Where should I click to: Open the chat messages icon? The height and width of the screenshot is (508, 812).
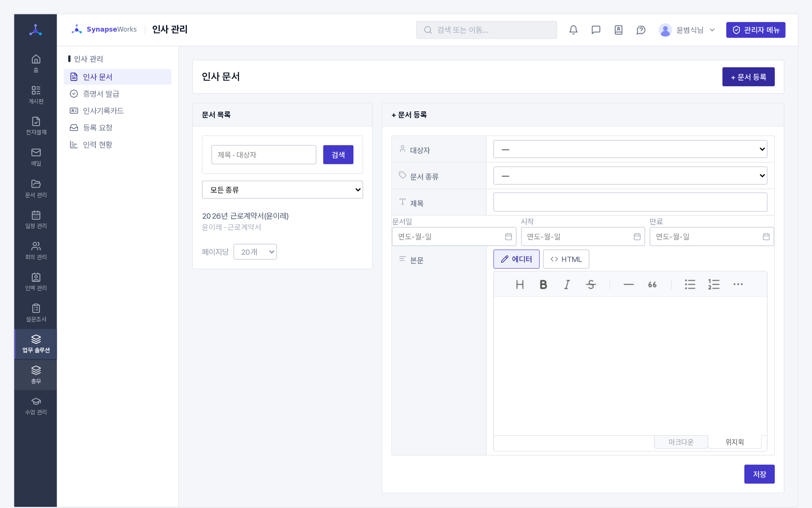click(596, 30)
